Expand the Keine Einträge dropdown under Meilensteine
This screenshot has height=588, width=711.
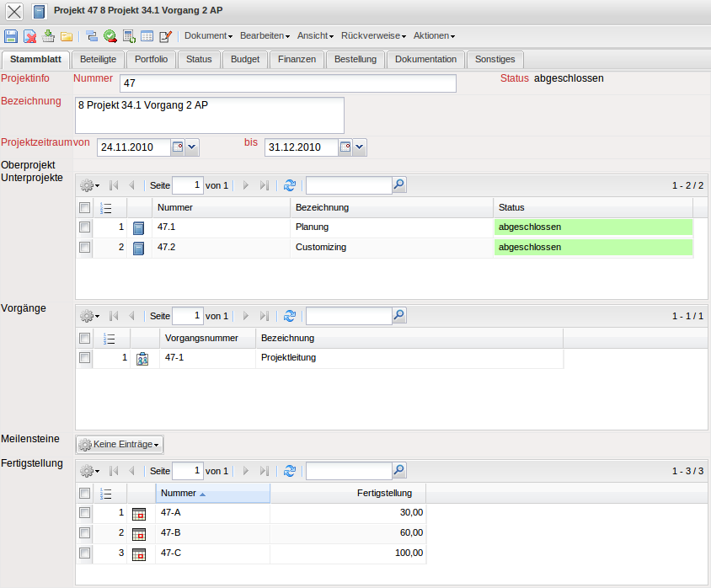(119, 444)
